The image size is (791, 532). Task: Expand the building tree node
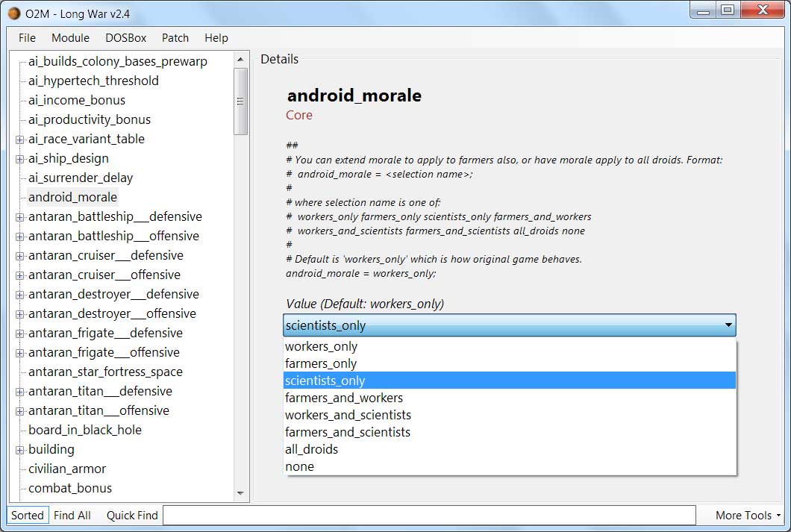pyautogui.click(x=19, y=450)
